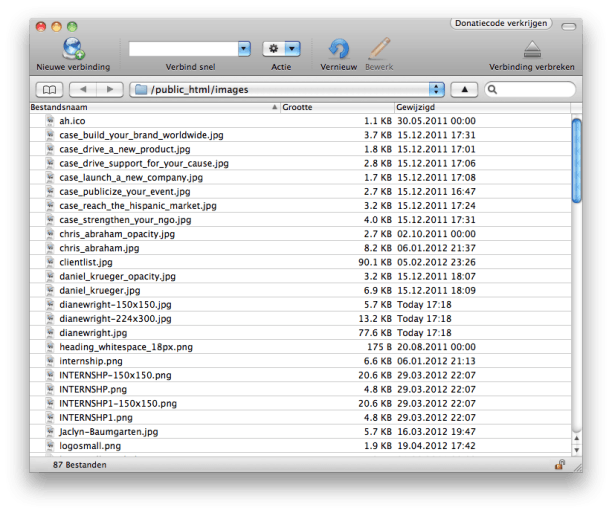Click the Vernieuw refresh icon
The width and height of the screenshot is (612, 513).
pyautogui.click(x=338, y=49)
